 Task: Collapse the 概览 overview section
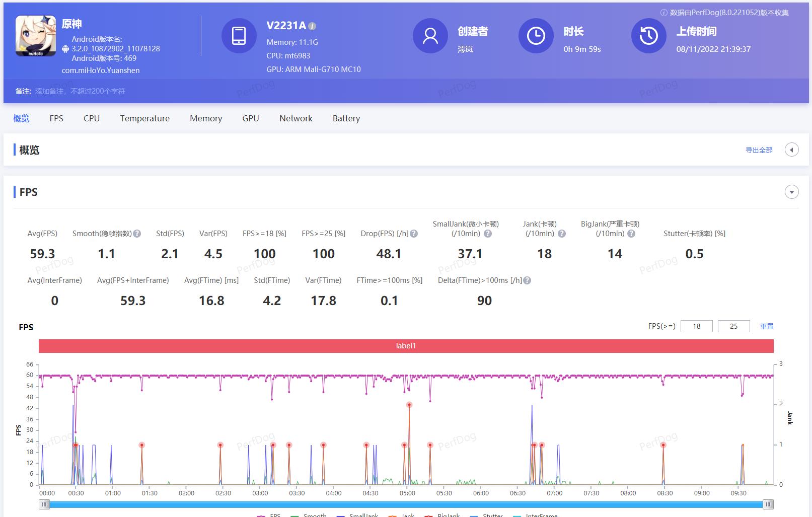791,150
